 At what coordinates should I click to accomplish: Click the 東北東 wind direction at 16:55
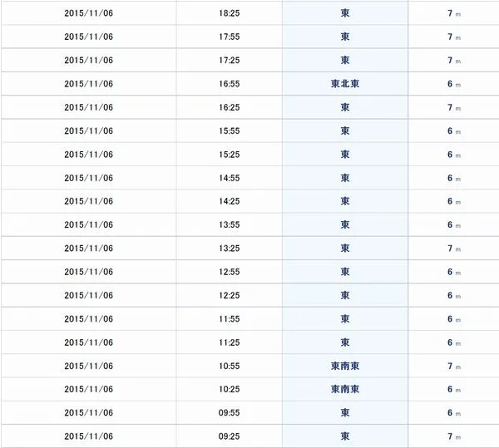[345, 84]
